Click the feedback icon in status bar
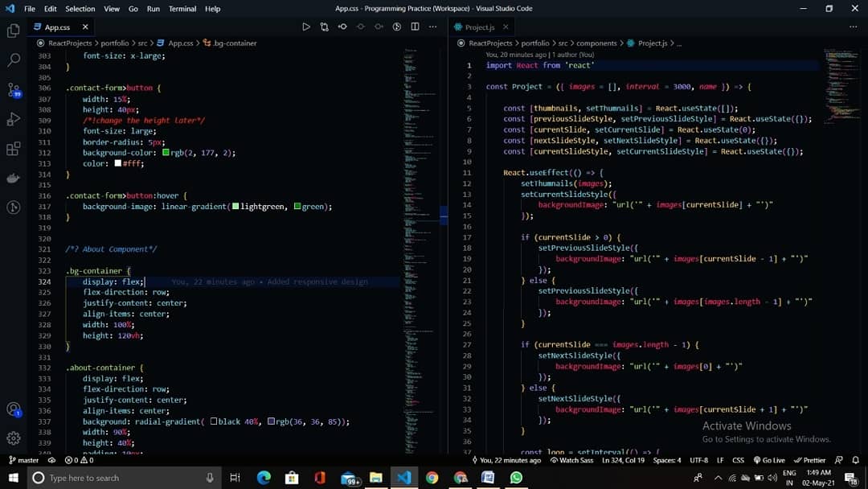The image size is (868, 489). pyautogui.click(x=838, y=460)
